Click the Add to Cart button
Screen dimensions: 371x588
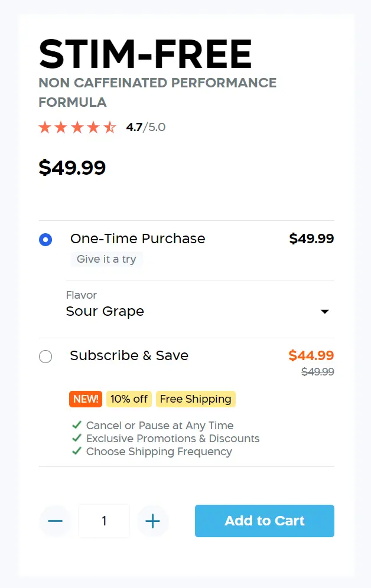coord(265,521)
